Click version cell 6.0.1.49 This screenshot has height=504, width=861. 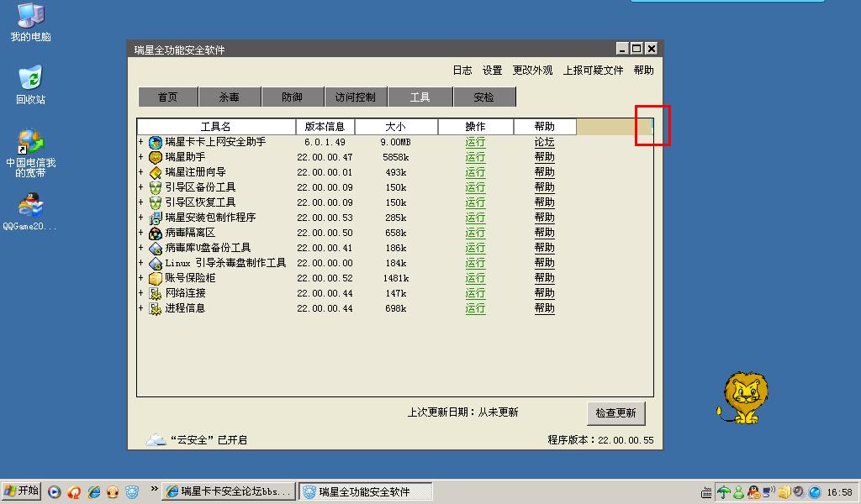coord(325,142)
